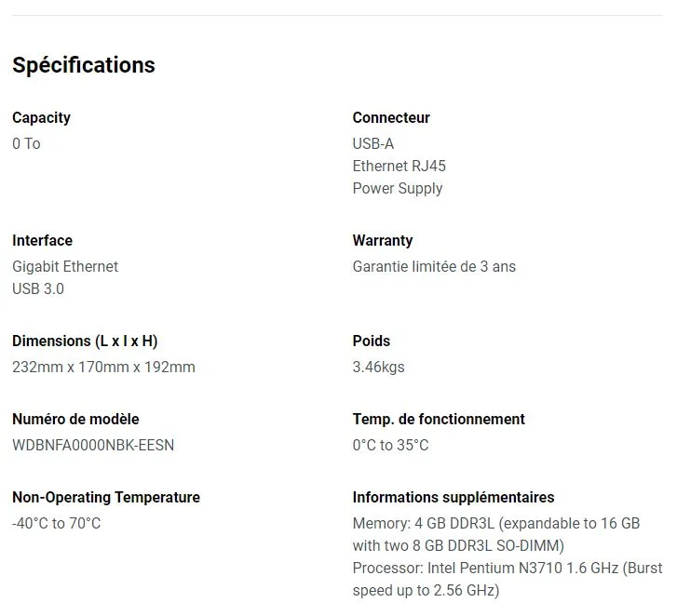677x616 pixels.
Task: Click the 0 To capacity value
Action: coord(26,143)
